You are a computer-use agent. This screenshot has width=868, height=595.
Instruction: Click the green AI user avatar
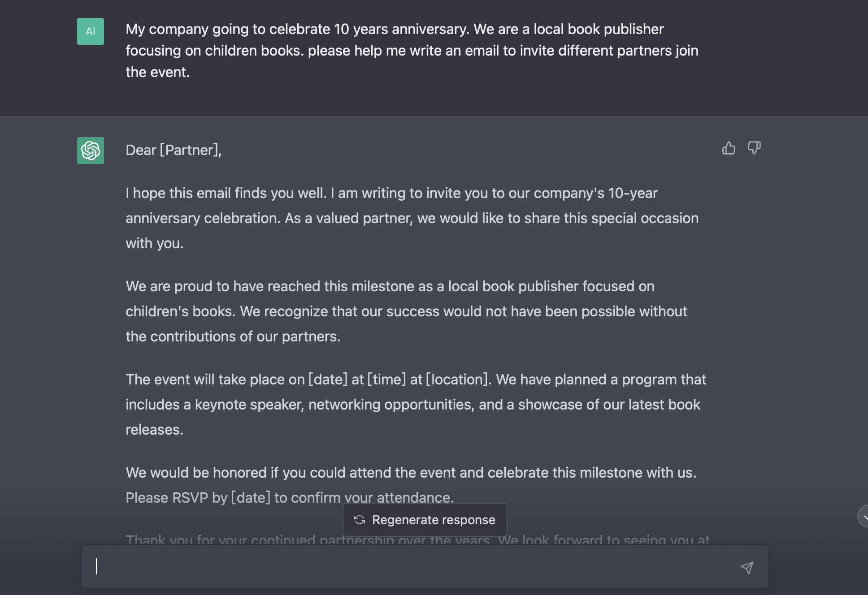pyautogui.click(x=91, y=31)
